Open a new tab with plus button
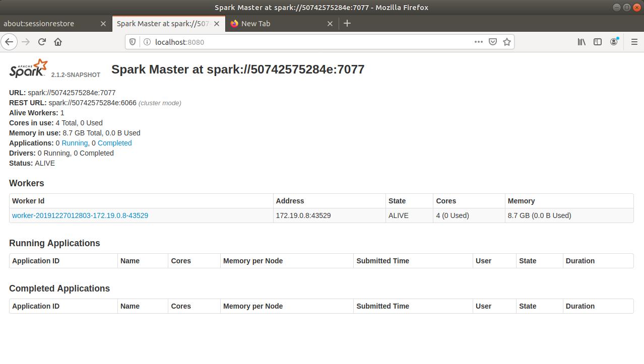The width and height of the screenshot is (644, 364). [347, 23]
